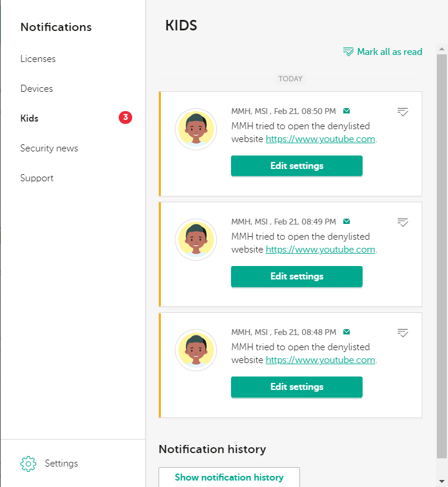Show notification history

click(x=229, y=477)
